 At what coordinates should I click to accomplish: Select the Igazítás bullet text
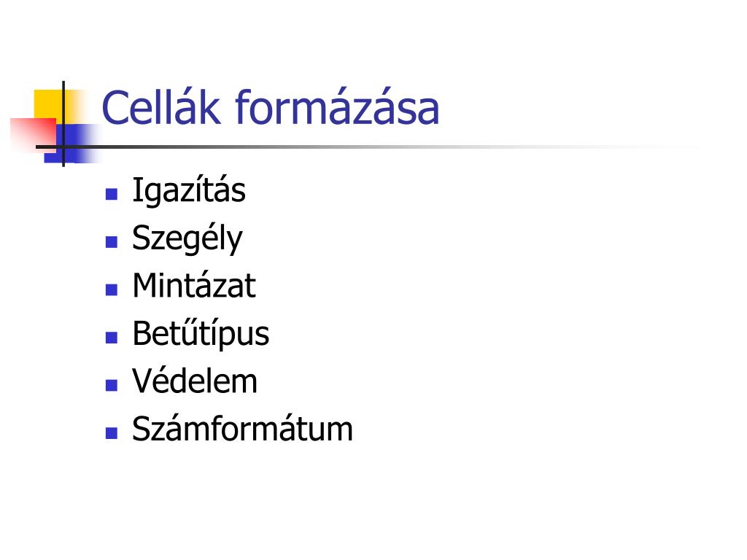tap(189, 190)
